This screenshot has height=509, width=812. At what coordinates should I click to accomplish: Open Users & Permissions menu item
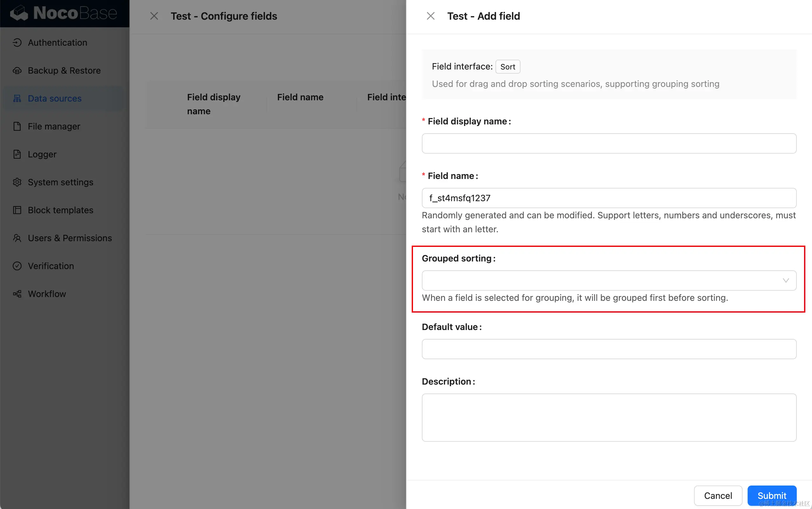(x=70, y=238)
